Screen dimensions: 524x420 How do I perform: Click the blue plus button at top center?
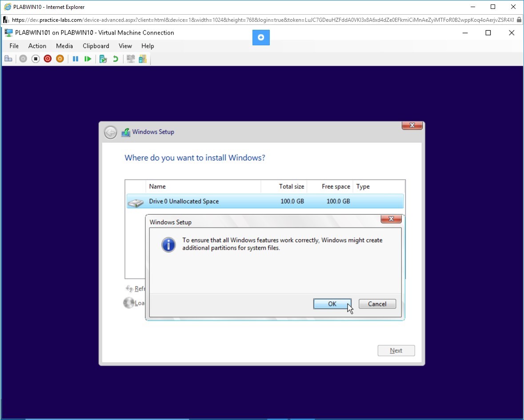pyautogui.click(x=261, y=37)
